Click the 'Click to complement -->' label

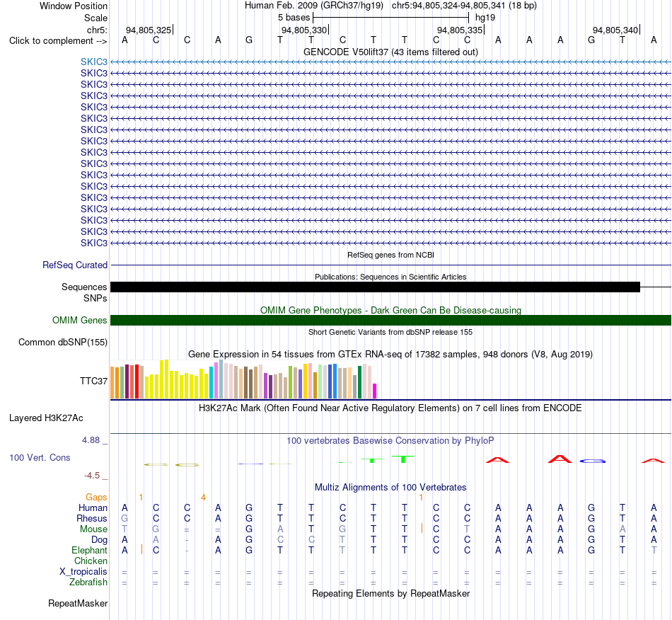58,41
